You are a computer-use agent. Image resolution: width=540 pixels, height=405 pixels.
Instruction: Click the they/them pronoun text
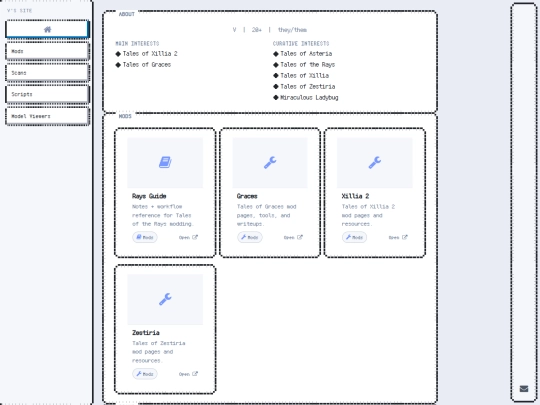pos(292,30)
